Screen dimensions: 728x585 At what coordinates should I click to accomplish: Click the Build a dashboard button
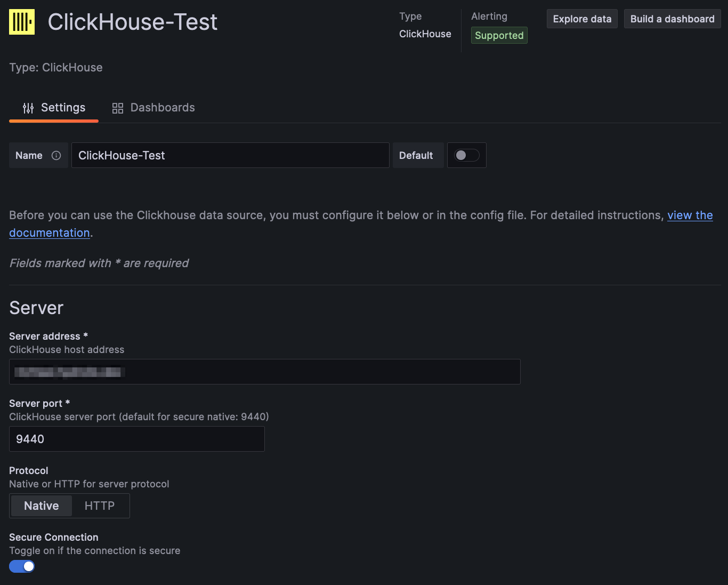[672, 19]
